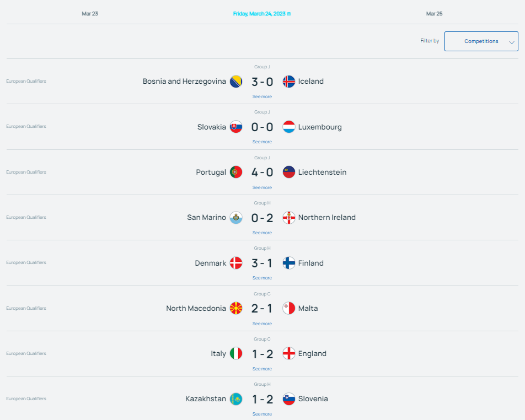See more on Slovakia vs Luxembourg match
The image size is (525, 420).
tap(262, 142)
